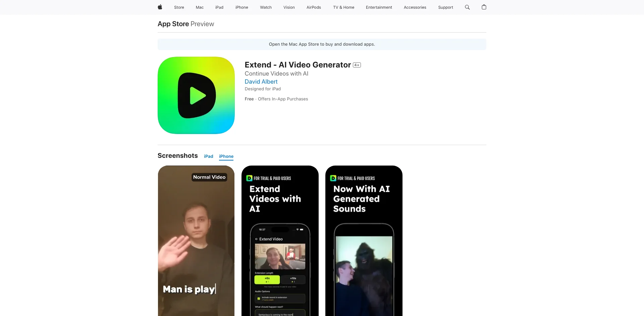Viewport: 644px width, 316px height.
Task: Open the Normal Video screenshot thumbnail
Action: [x=196, y=240]
